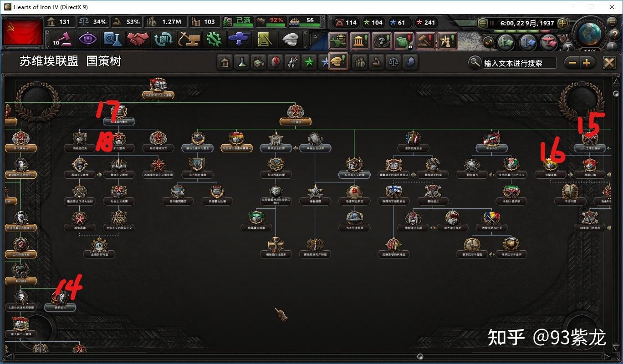Screen dimensions: 623x364
Task: Select the 英雄主义宣传 focus
Action: 80,168
